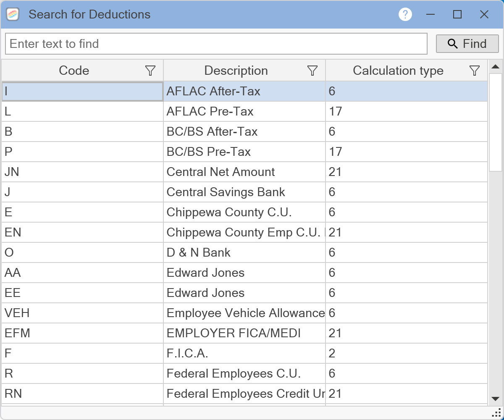Click the Find button

pos(467,44)
